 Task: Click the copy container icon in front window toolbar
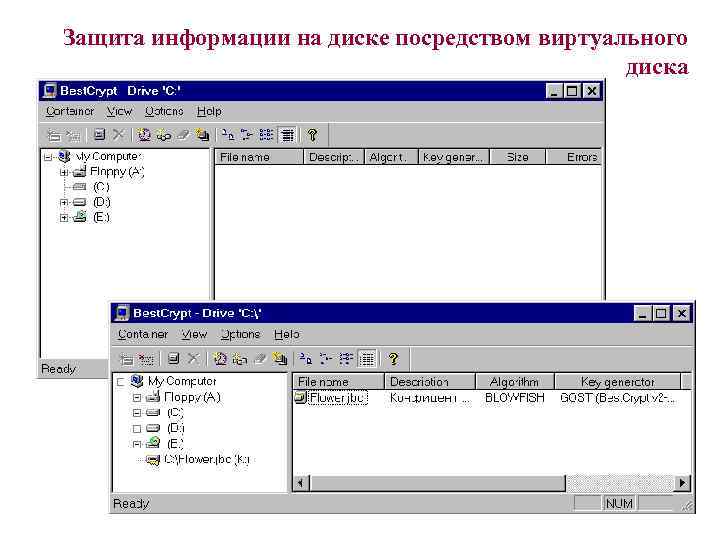(280, 359)
